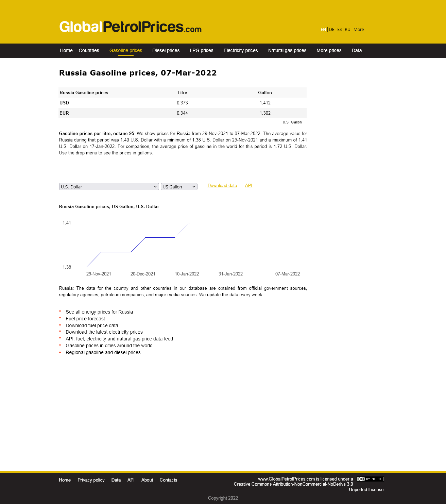Open the API link beside Download data
This screenshot has height=504, width=446.
pos(248,186)
